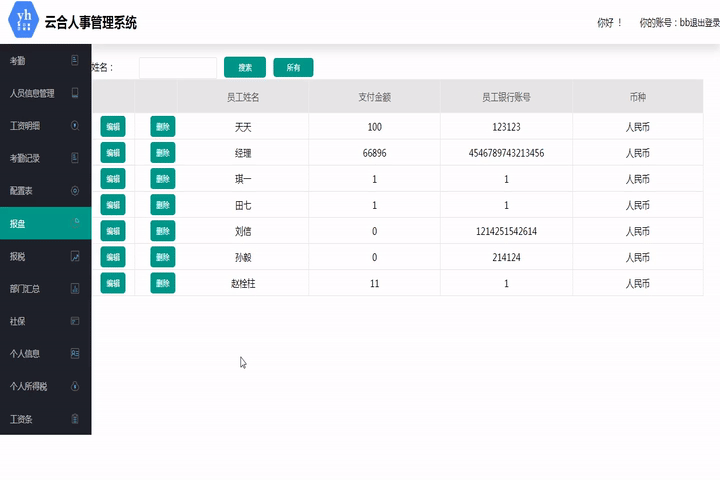The width and height of the screenshot is (720, 480).
Task: Click the icon beside 配置表
Action: tap(75, 191)
